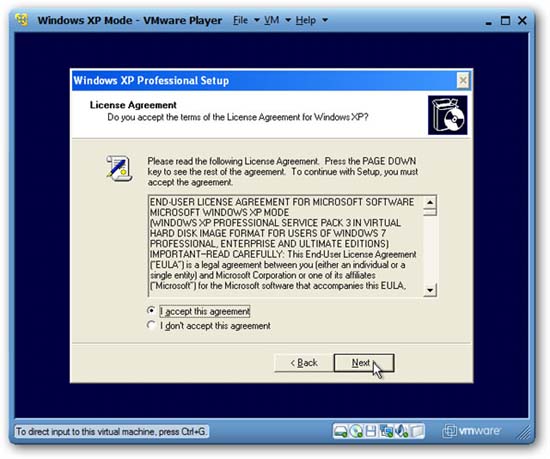Select "I don't accept this agreement" option

tap(151, 325)
